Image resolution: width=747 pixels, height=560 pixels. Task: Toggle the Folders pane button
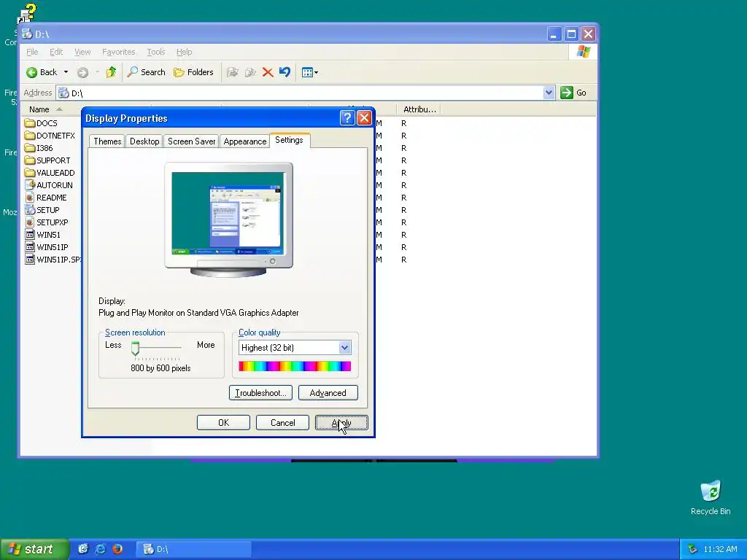coord(193,72)
